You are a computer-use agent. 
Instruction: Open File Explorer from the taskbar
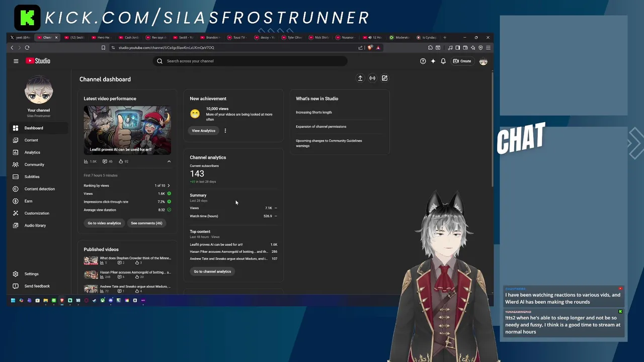(x=46, y=300)
